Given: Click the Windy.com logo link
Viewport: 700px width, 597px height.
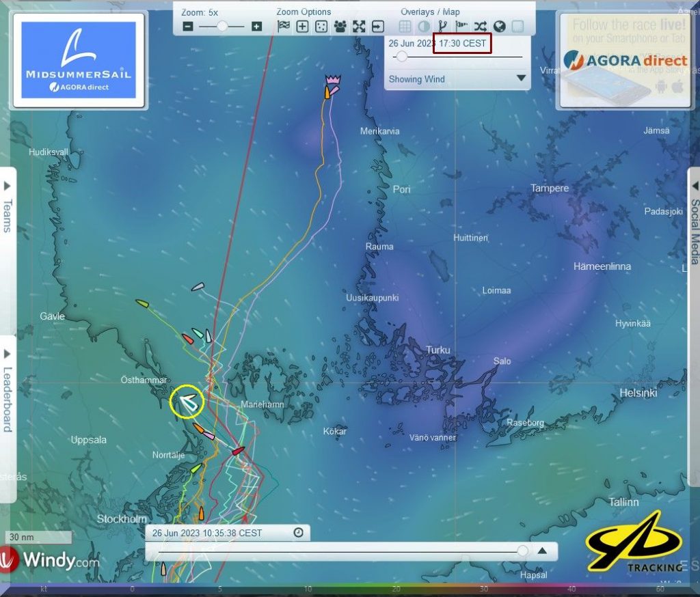Looking at the screenshot, I should click(50, 561).
